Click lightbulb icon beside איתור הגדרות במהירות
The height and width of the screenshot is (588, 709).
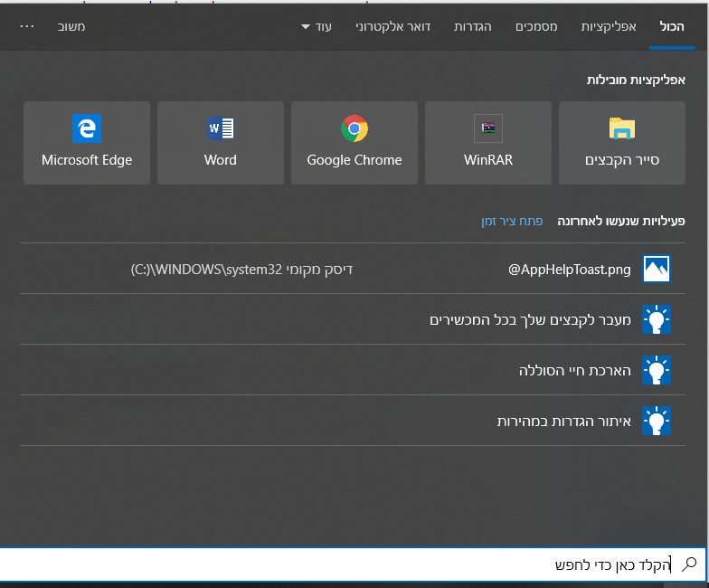point(657,421)
